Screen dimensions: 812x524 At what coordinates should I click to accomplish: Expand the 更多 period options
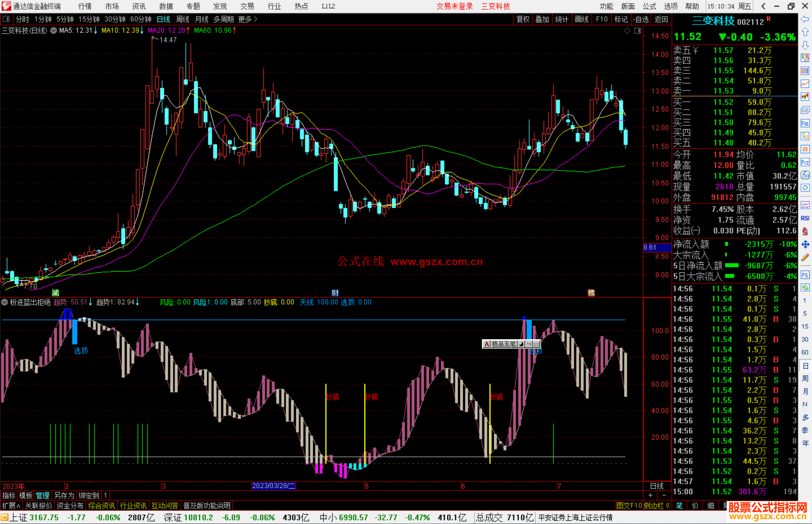pos(248,19)
